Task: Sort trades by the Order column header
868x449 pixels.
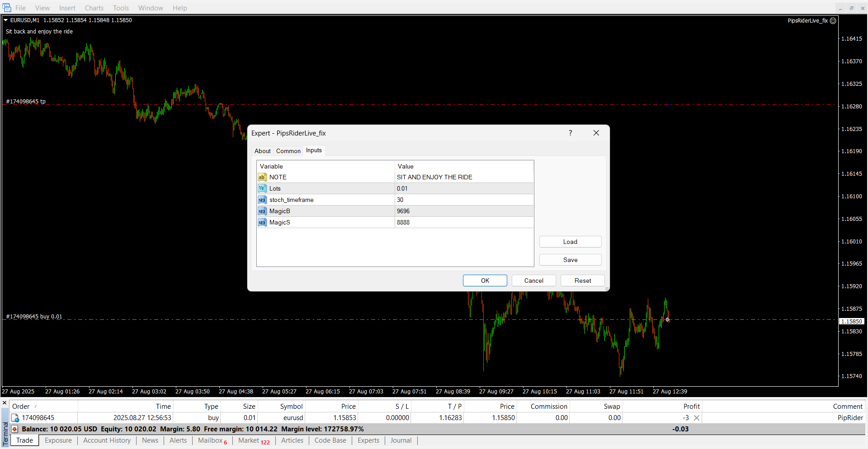Action: click(x=21, y=407)
